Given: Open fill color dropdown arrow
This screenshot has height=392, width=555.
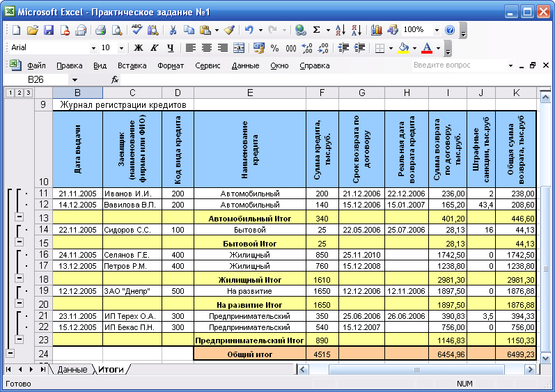Looking at the screenshot, I should coord(414,48).
